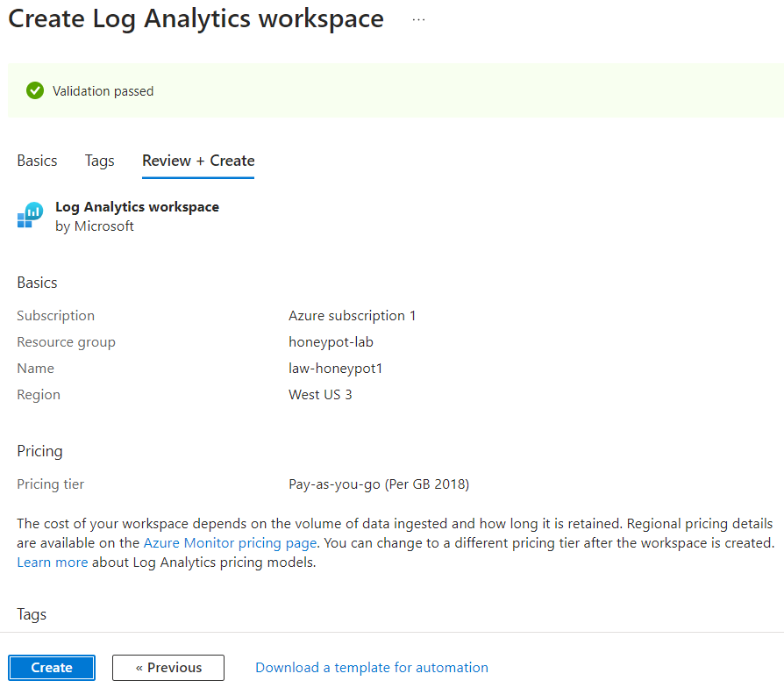Switch to the Basics tab

pos(37,161)
